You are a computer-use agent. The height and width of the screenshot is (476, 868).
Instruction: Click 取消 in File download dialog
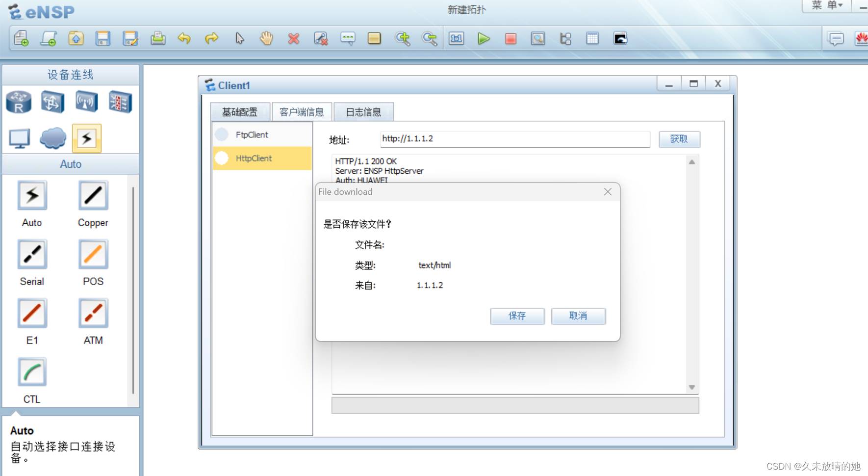578,316
